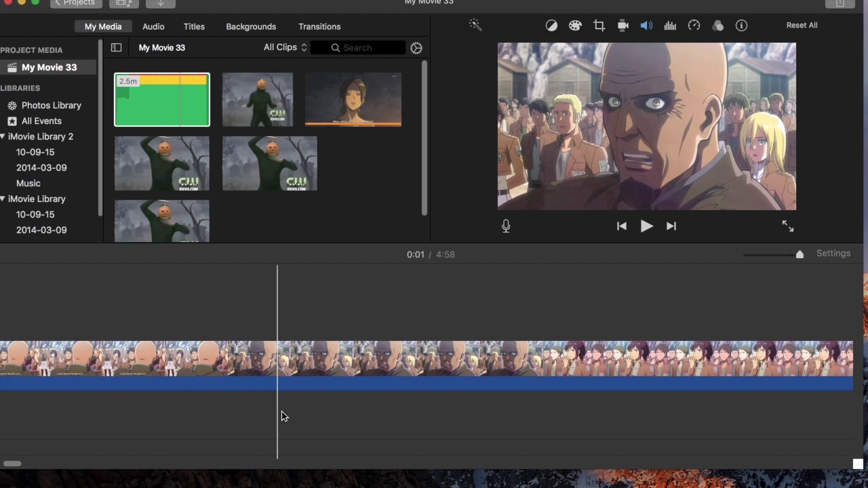Viewport: 868px width, 488px height.
Task: Select the Music event
Action: (28, 183)
